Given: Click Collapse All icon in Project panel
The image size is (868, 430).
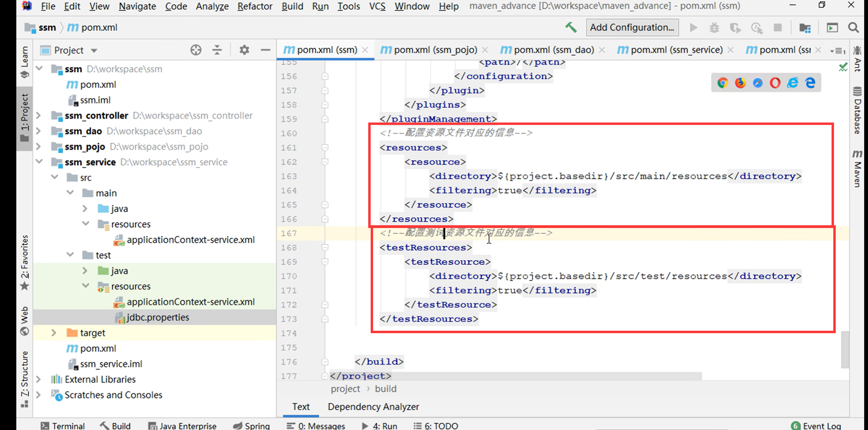Looking at the screenshot, I should click(x=217, y=50).
